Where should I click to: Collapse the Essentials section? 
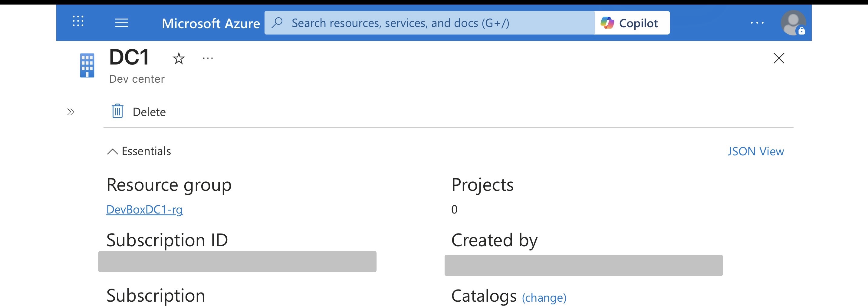coord(112,151)
